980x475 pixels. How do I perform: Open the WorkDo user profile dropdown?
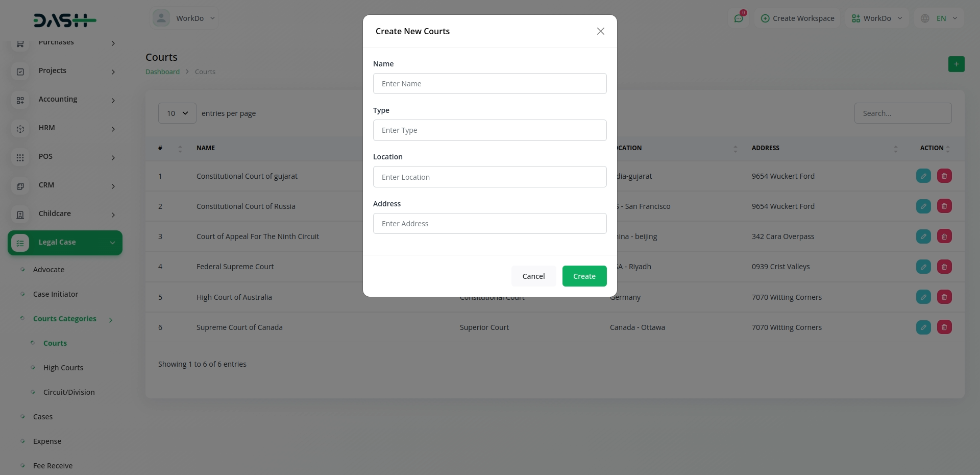(x=184, y=18)
